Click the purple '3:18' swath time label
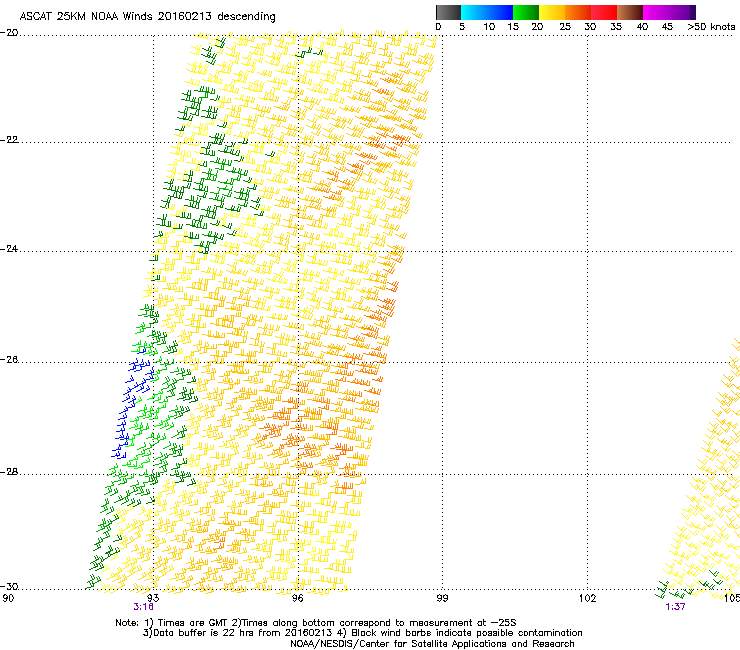 (x=143, y=607)
